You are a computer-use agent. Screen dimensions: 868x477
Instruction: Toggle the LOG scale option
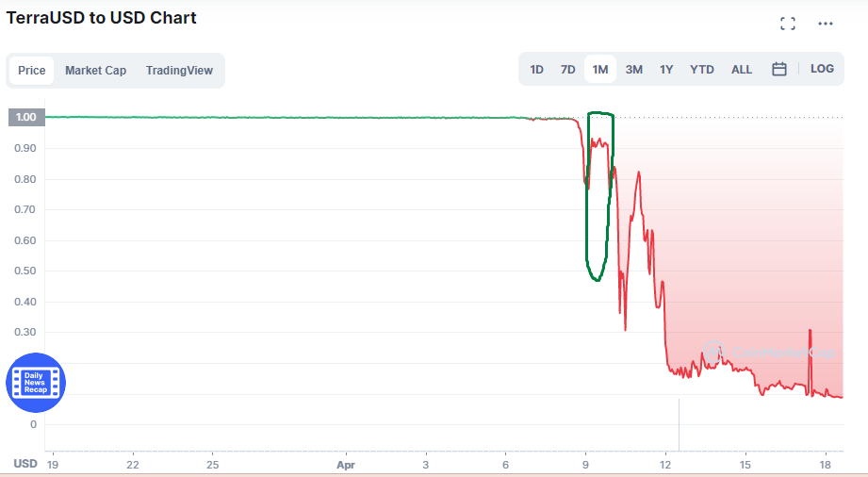[x=822, y=69]
